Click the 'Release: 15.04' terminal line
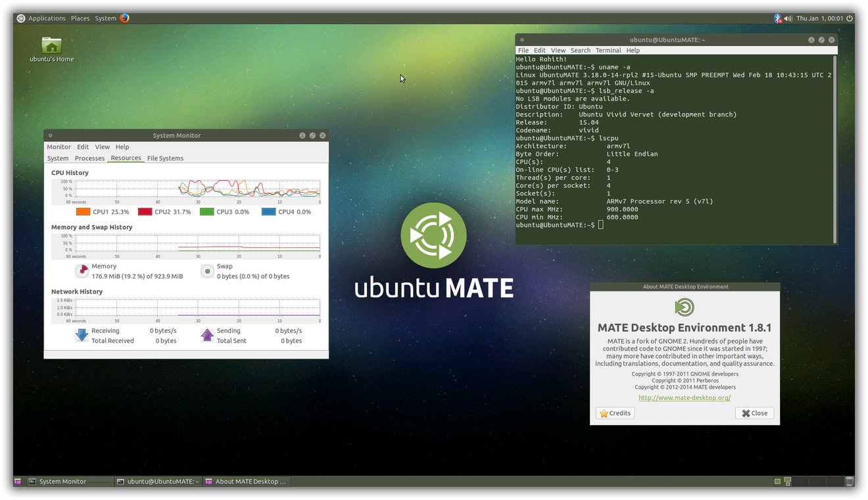This screenshot has height=500, width=868. tap(558, 122)
